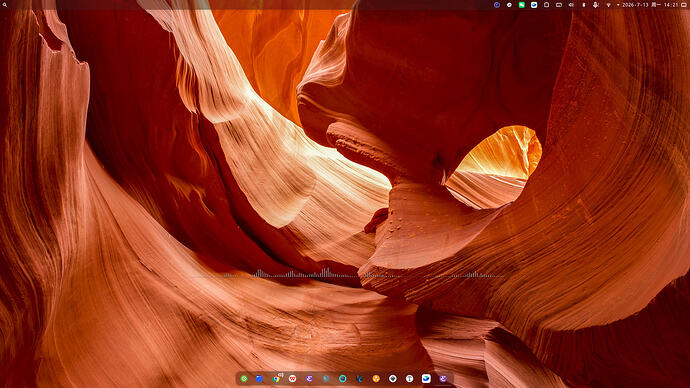Toggle Bluetooth from the tray icon
This screenshot has height=388, width=690.
click(x=584, y=5)
